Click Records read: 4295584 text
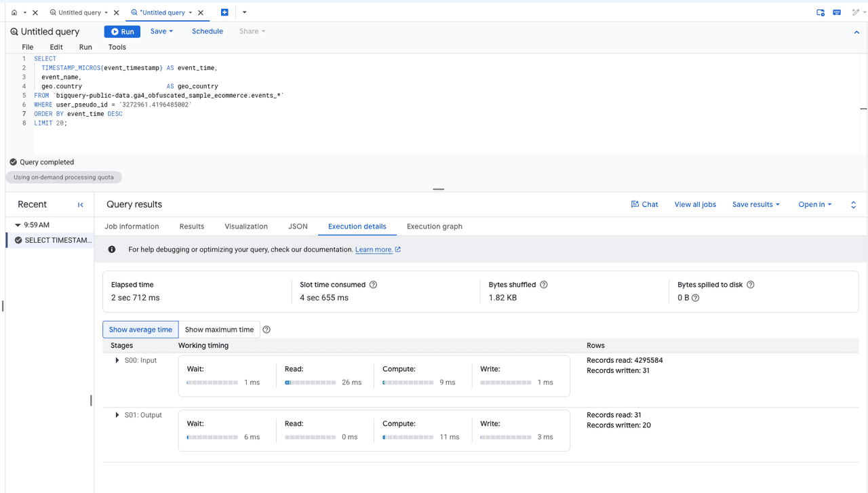868x493 pixels. (625, 360)
